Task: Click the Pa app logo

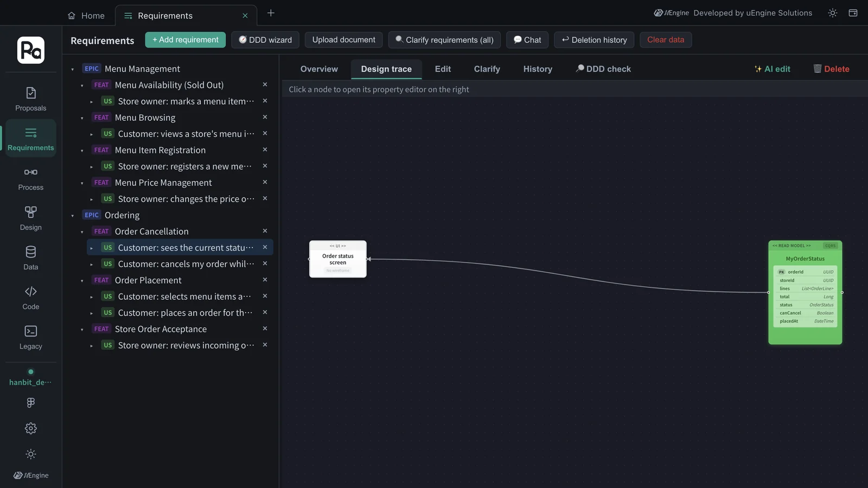Action: (x=31, y=50)
